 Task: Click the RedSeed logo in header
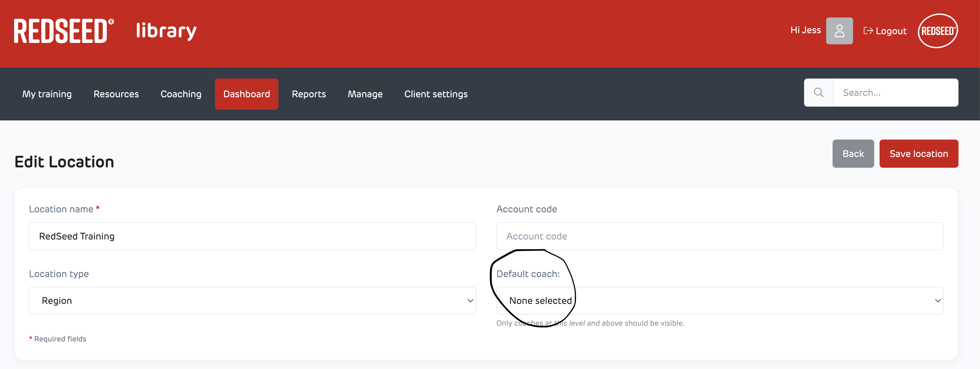(x=63, y=31)
